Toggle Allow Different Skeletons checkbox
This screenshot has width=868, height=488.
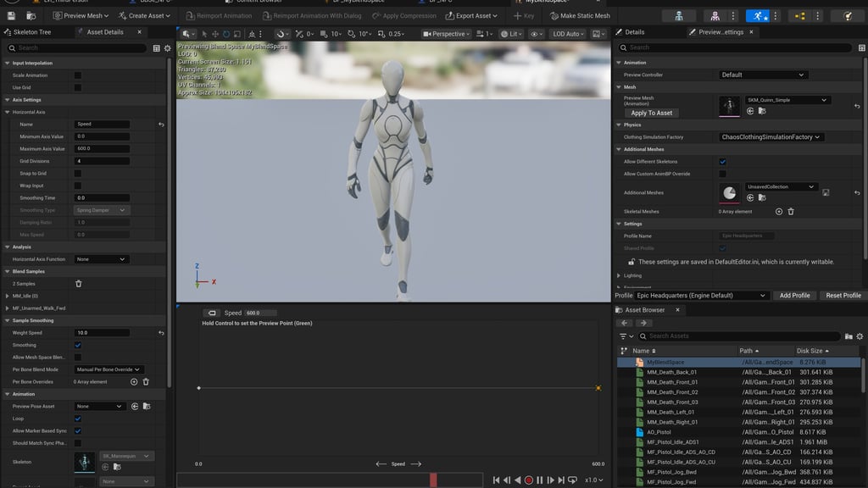722,162
